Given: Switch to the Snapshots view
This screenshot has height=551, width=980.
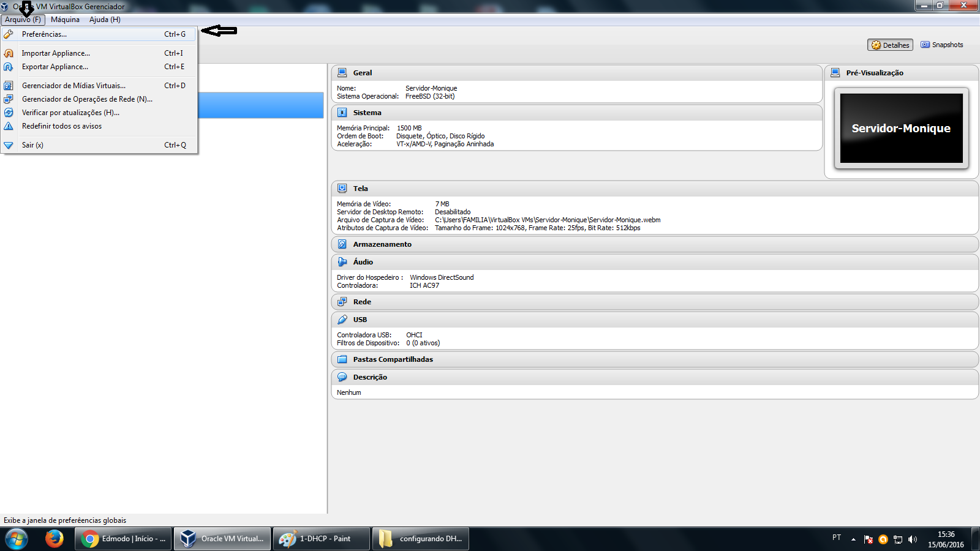Looking at the screenshot, I should tap(942, 45).
